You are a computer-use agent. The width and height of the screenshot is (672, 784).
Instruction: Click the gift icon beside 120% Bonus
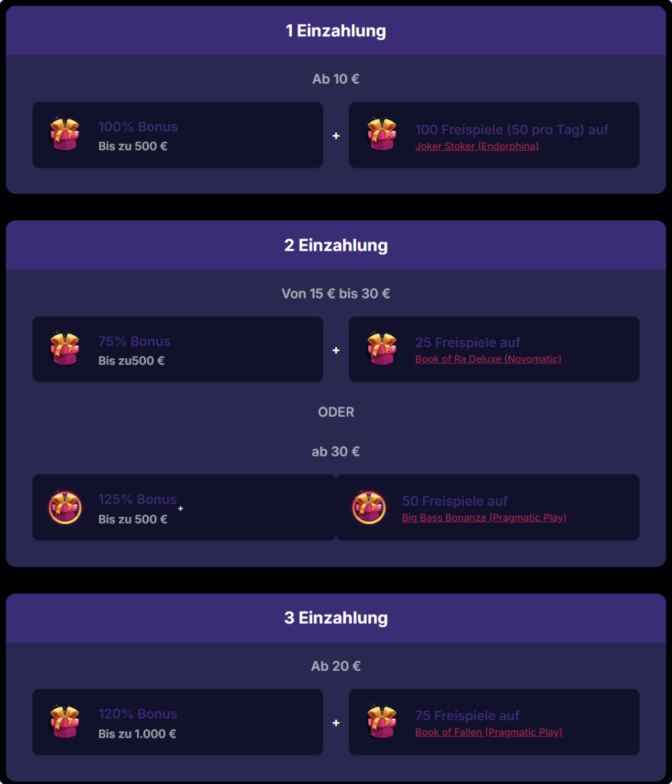(65, 722)
